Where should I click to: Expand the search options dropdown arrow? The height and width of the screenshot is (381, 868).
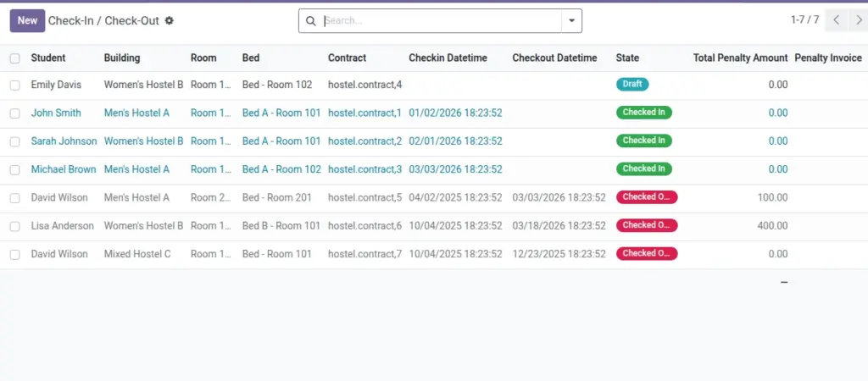pos(572,21)
